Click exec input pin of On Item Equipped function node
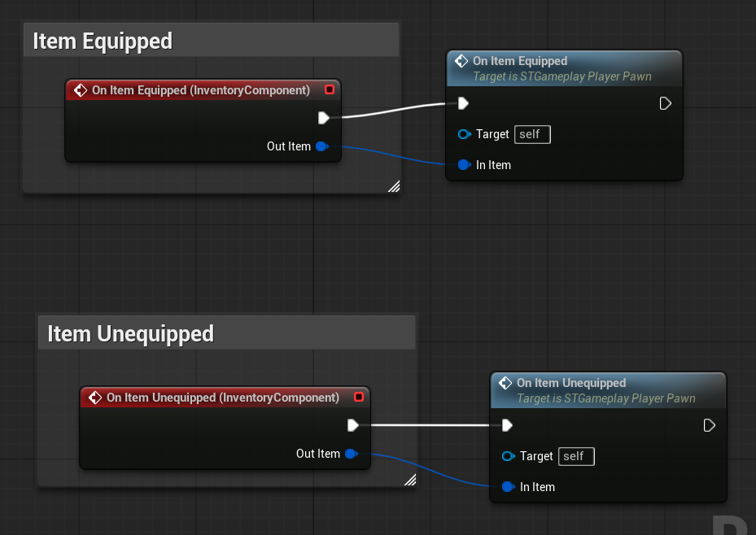 462,103
